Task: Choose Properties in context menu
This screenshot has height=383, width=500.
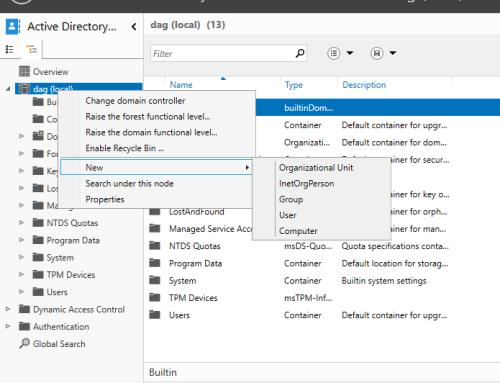Action: click(105, 199)
